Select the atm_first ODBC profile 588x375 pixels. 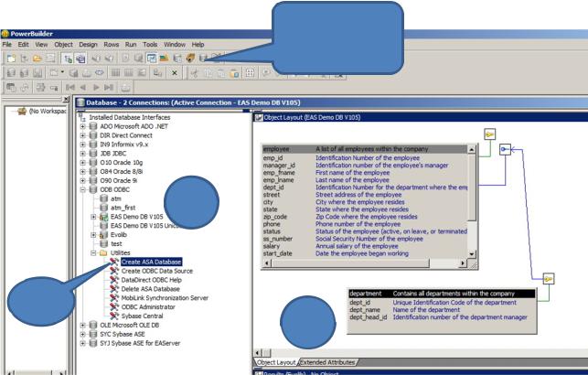[123, 208]
